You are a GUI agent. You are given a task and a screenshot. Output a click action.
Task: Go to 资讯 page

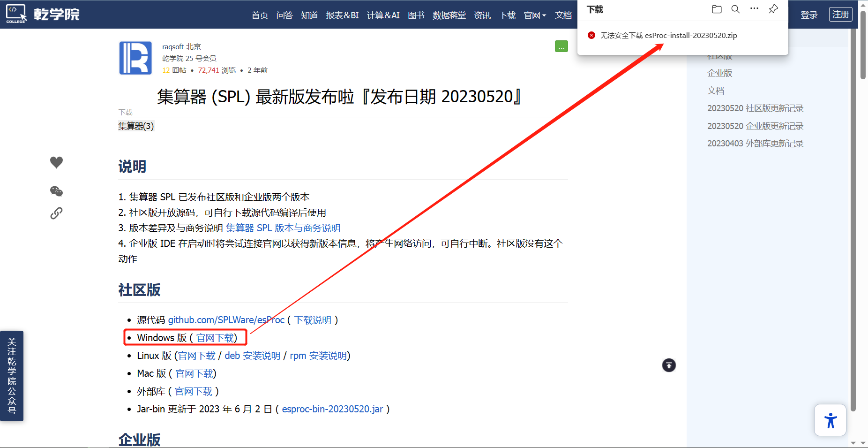coord(482,15)
